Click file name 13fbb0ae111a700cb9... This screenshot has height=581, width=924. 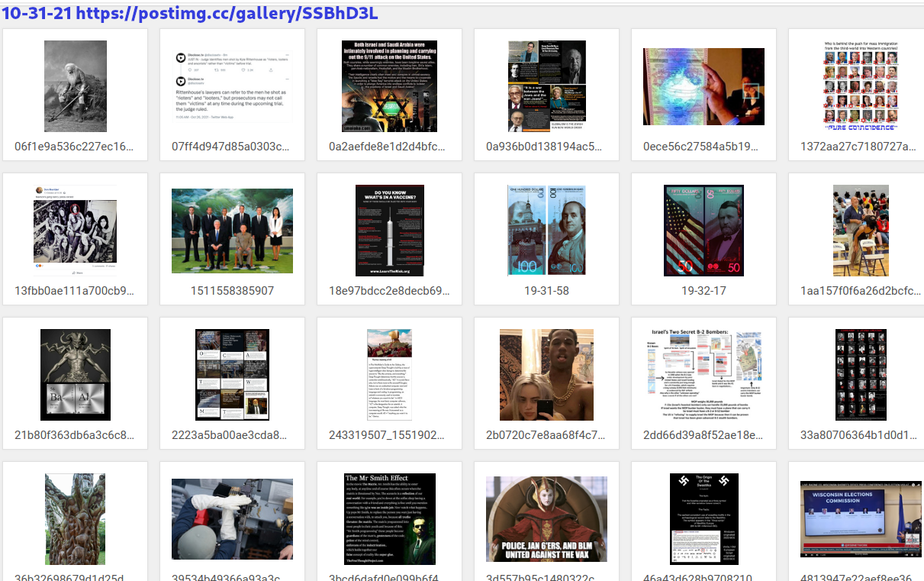click(x=76, y=291)
